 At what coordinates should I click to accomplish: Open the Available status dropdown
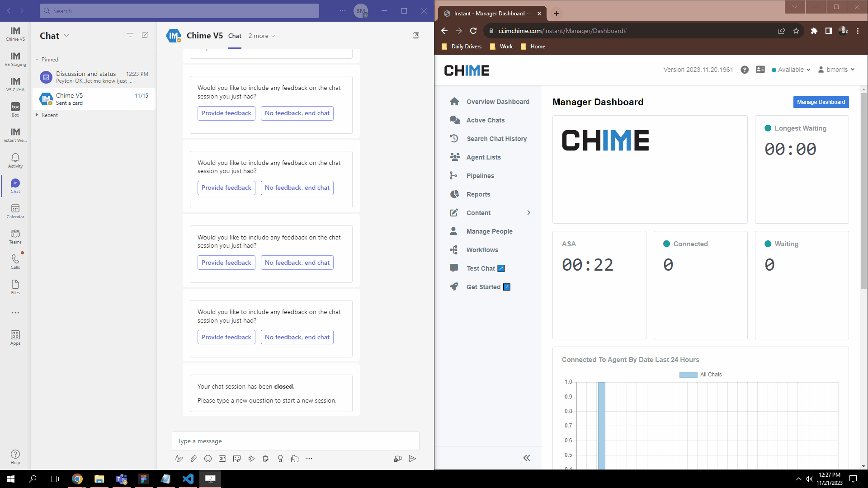[x=791, y=70]
